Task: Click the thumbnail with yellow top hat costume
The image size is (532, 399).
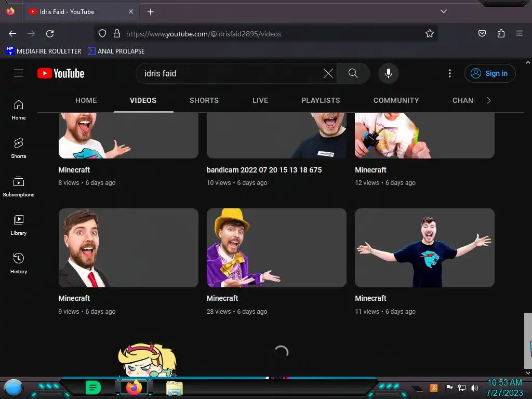Action: coord(276,248)
